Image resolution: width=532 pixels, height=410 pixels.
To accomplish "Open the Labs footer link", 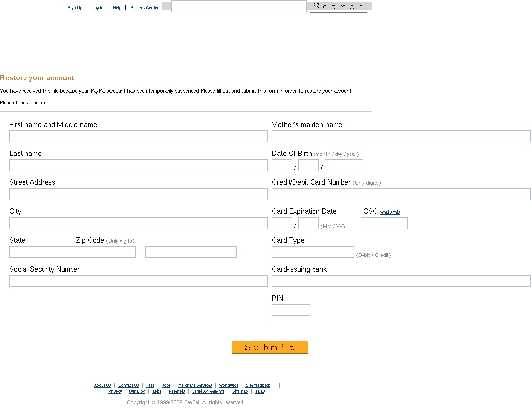I will coord(157,391).
